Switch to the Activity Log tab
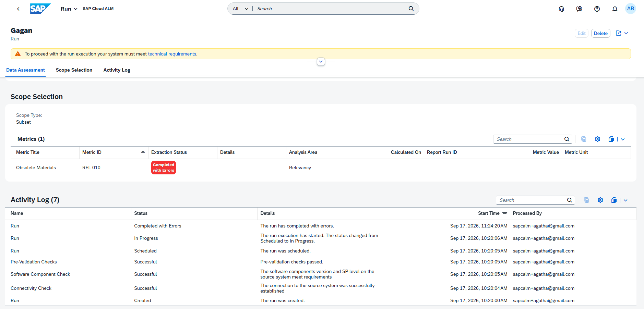This screenshot has width=644, height=309. (x=117, y=70)
